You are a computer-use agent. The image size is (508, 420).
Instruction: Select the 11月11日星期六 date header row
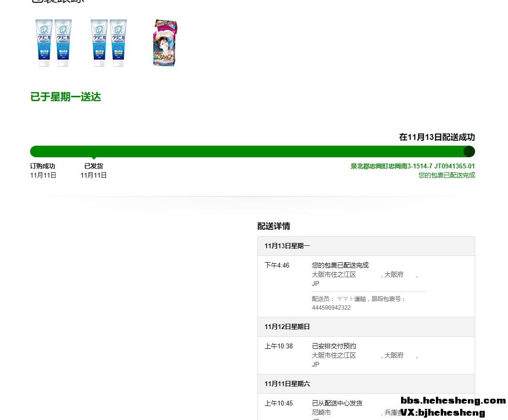point(366,384)
